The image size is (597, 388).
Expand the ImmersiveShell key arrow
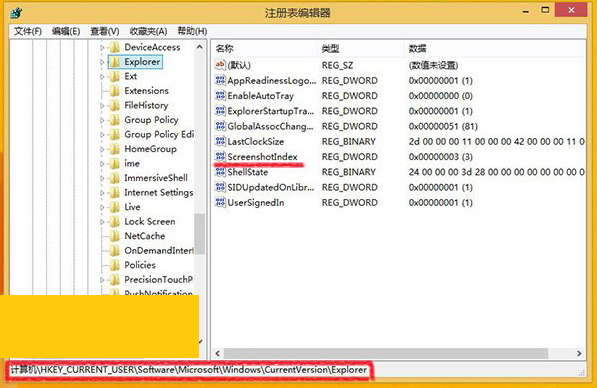coord(102,178)
